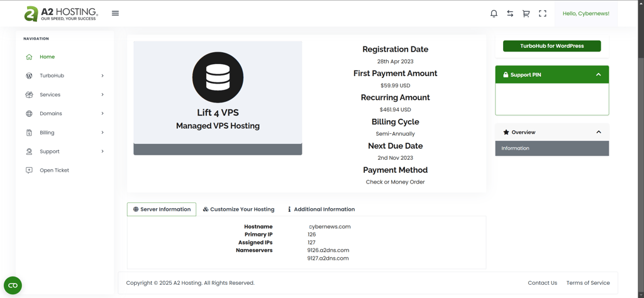Toggle the hamburger sidebar menu icon

click(116, 13)
